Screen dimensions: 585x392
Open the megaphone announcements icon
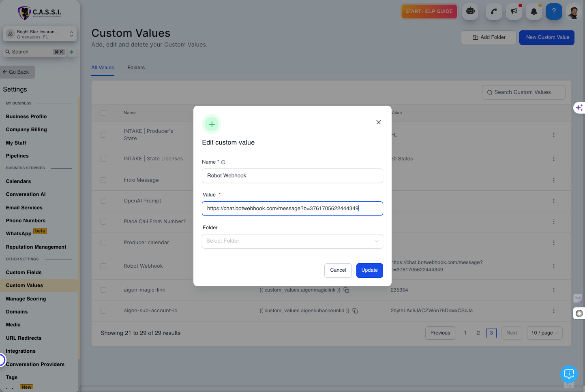[514, 11]
